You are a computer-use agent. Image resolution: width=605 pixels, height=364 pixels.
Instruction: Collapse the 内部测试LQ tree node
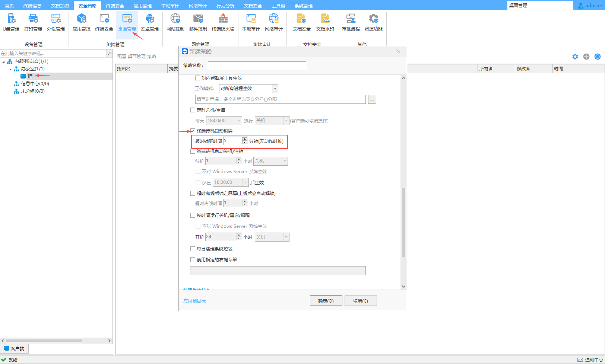(x=4, y=61)
